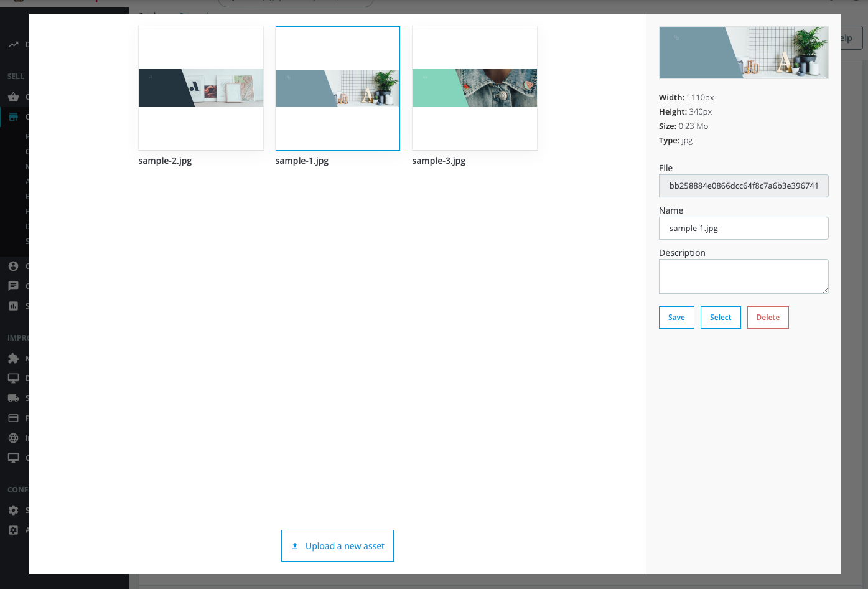Open Customers via the person icon
Image resolution: width=868 pixels, height=589 pixels.
click(13, 266)
